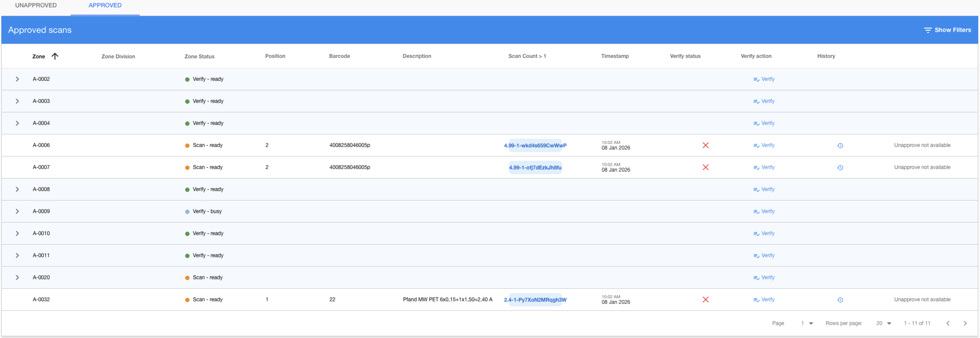Open history icon for zone A-0032
Screen dimensions: 980x338
pyautogui.click(x=840, y=300)
